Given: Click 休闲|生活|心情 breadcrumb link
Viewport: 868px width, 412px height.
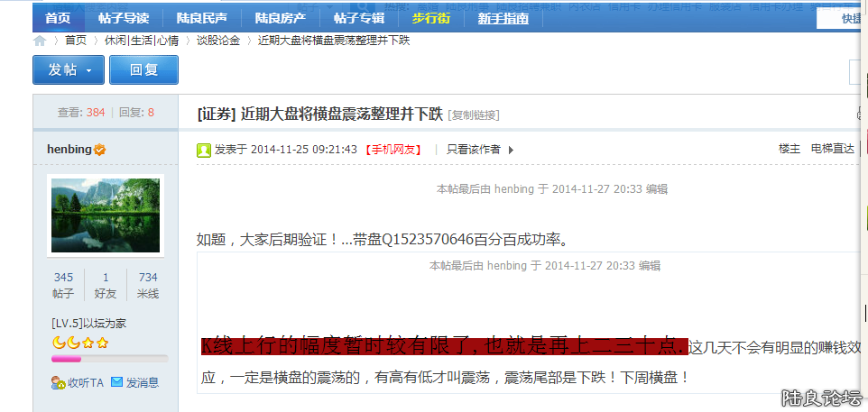Looking at the screenshot, I should 142,41.
